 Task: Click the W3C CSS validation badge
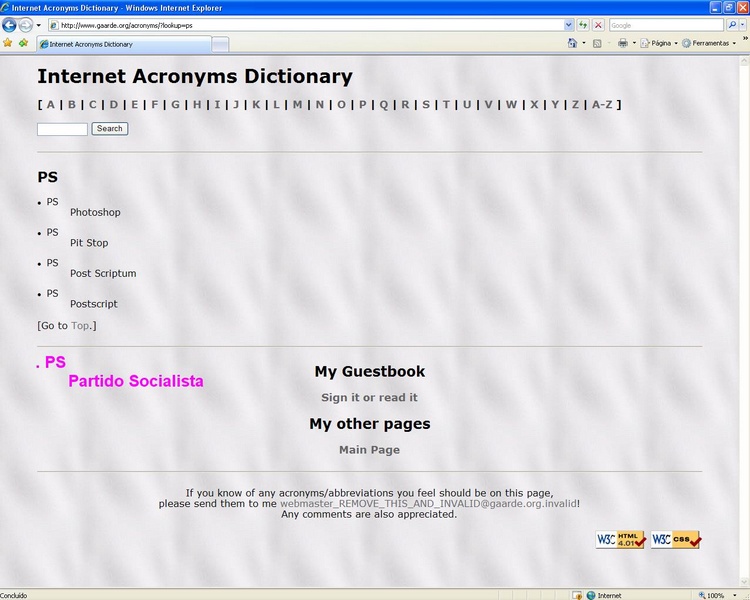click(x=676, y=540)
